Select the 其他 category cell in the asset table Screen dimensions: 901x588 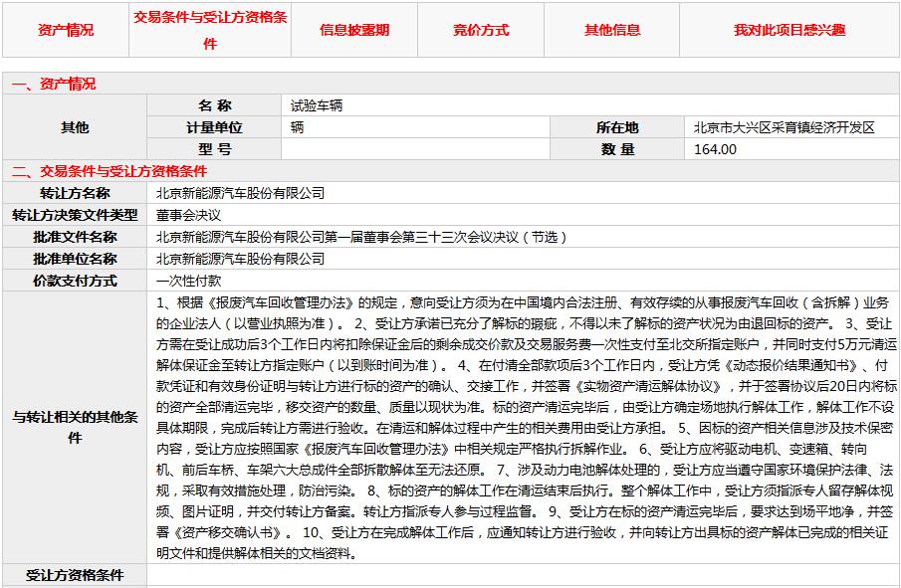pyautogui.click(x=75, y=127)
